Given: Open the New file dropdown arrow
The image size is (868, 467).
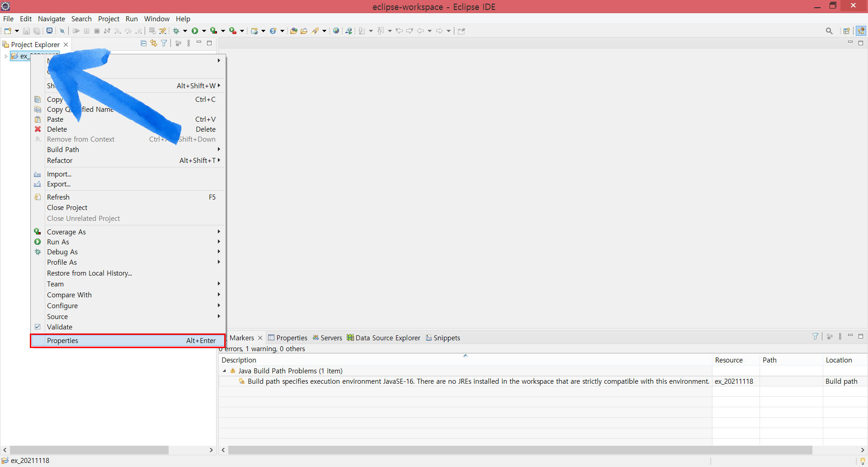Looking at the screenshot, I should click(17, 31).
